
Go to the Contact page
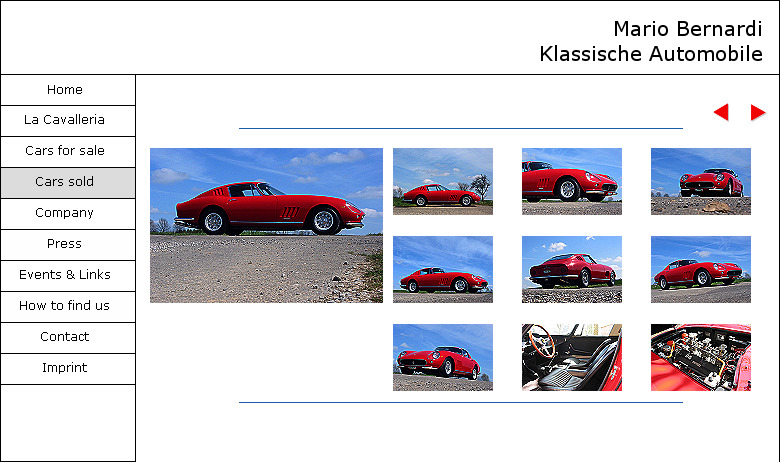[x=68, y=338]
